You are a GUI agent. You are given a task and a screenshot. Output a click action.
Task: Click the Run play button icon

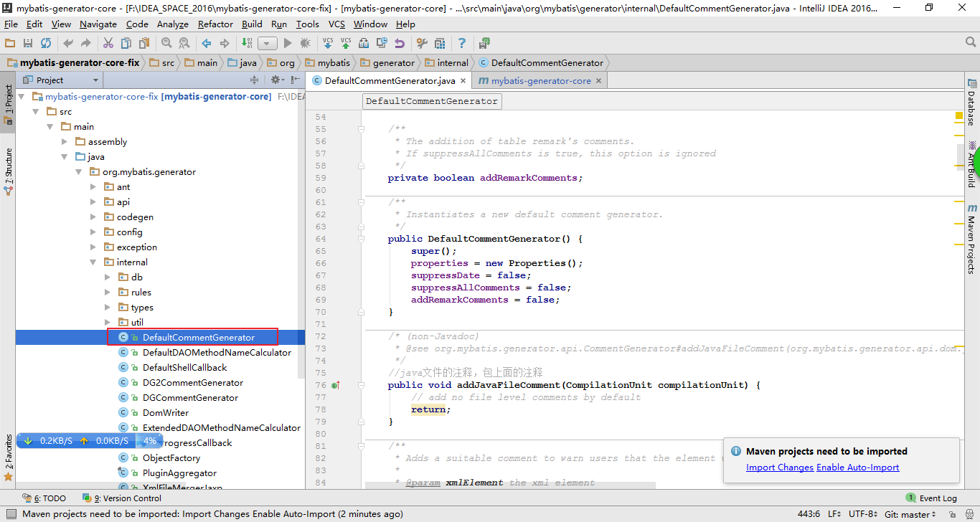pyautogui.click(x=288, y=44)
